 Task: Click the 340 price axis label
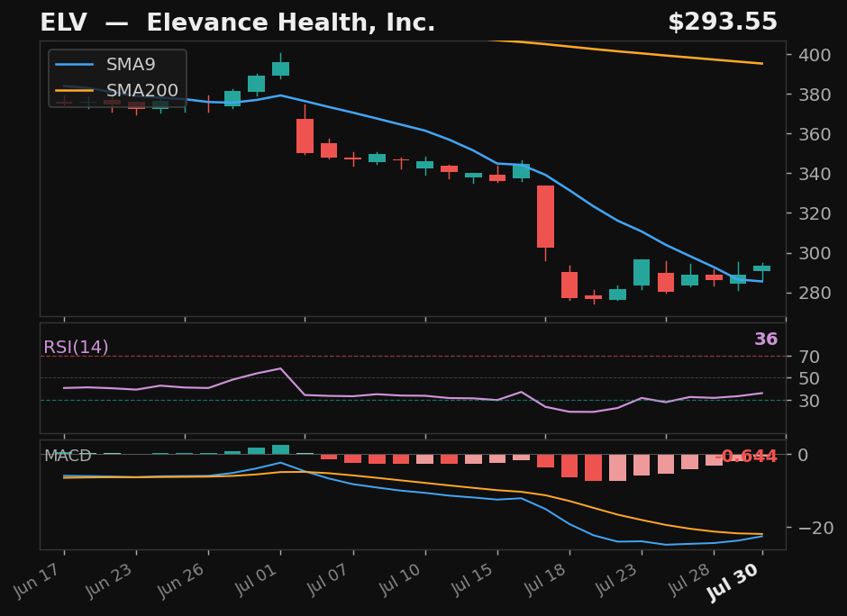pyautogui.click(x=815, y=174)
